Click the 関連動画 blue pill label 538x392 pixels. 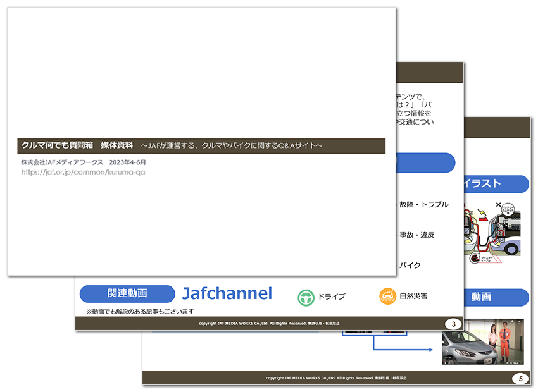pyautogui.click(x=127, y=293)
